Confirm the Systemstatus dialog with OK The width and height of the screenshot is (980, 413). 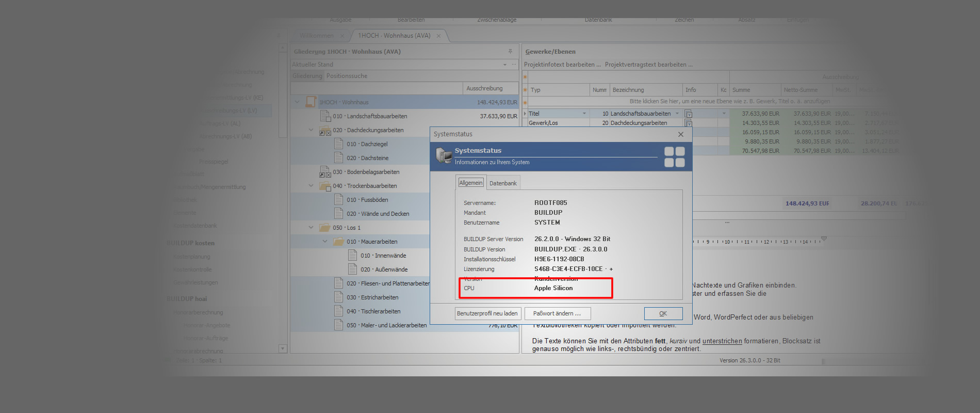point(663,313)
